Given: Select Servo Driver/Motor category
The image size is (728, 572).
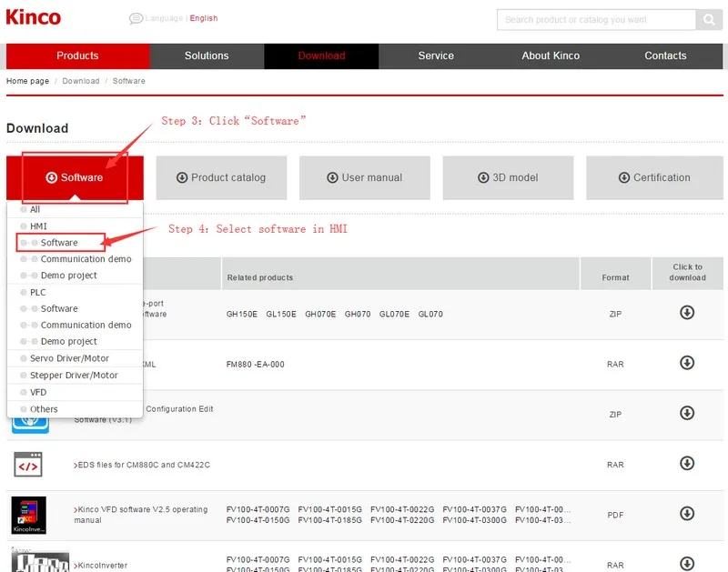Looking at the screenshot, I should 69,358.
